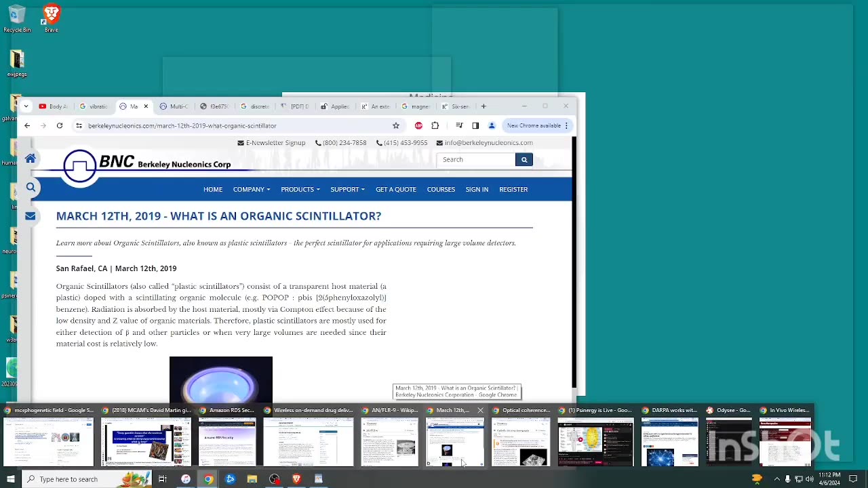Click sidebar home icon on BNC page

pos(31,158)
